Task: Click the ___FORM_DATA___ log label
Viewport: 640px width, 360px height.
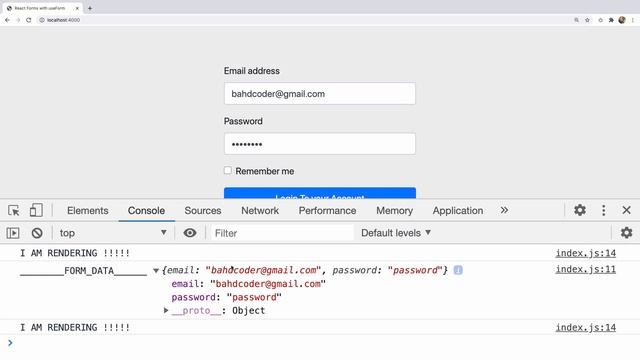Action: (x=83, y=271)
